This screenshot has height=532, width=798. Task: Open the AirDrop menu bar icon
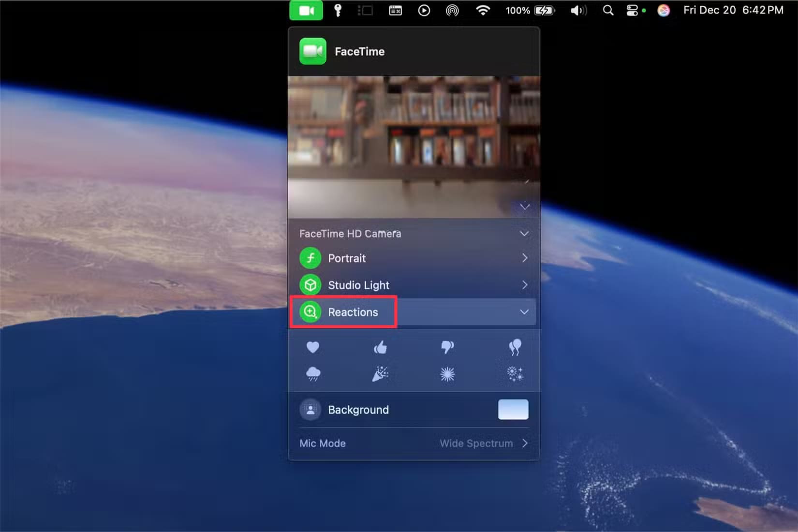(452, 10)
